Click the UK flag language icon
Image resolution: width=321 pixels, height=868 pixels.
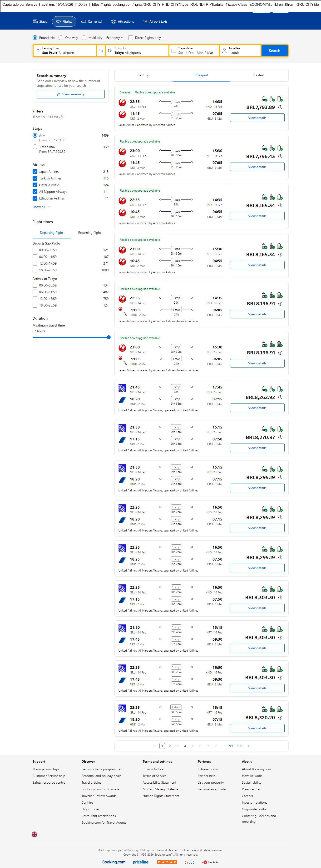[34, 834]
